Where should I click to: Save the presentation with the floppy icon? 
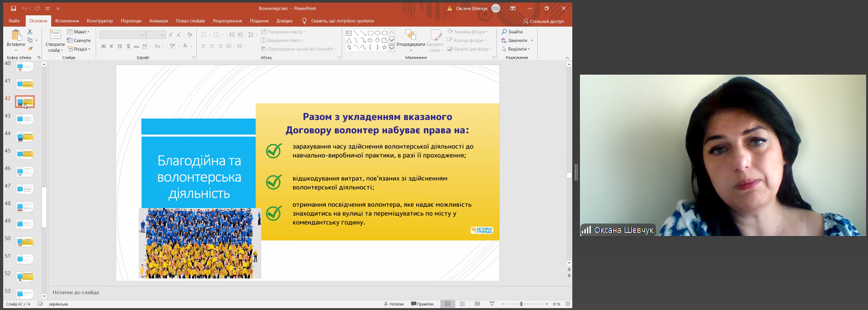(x=13, y=8)
